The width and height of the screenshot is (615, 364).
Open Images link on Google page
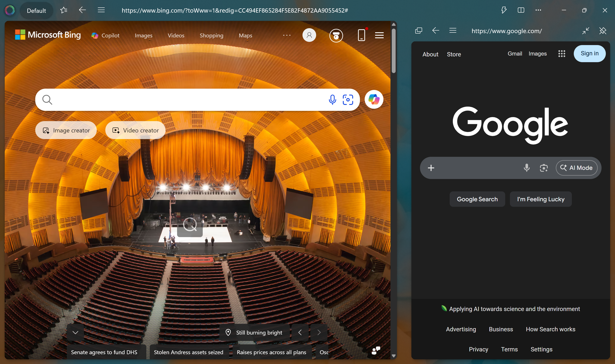pos(537,53)
